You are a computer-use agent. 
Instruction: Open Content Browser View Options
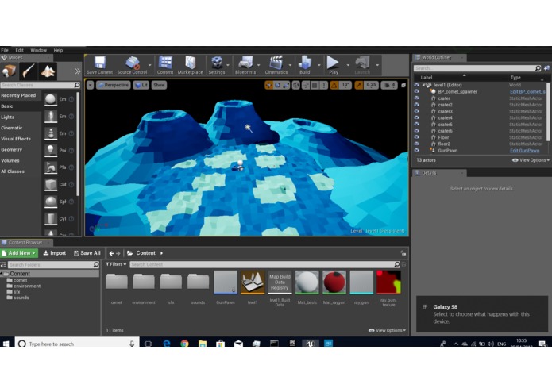coord(388,330)
